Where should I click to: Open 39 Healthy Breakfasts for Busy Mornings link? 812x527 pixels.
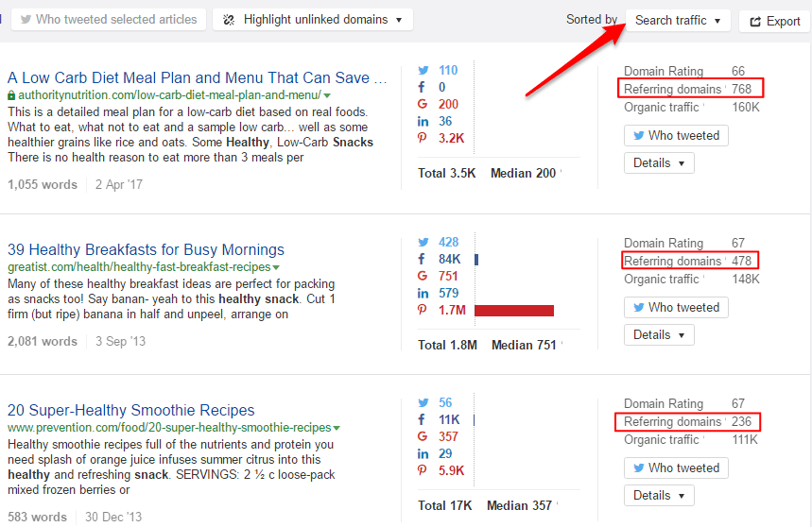point(146,249)
